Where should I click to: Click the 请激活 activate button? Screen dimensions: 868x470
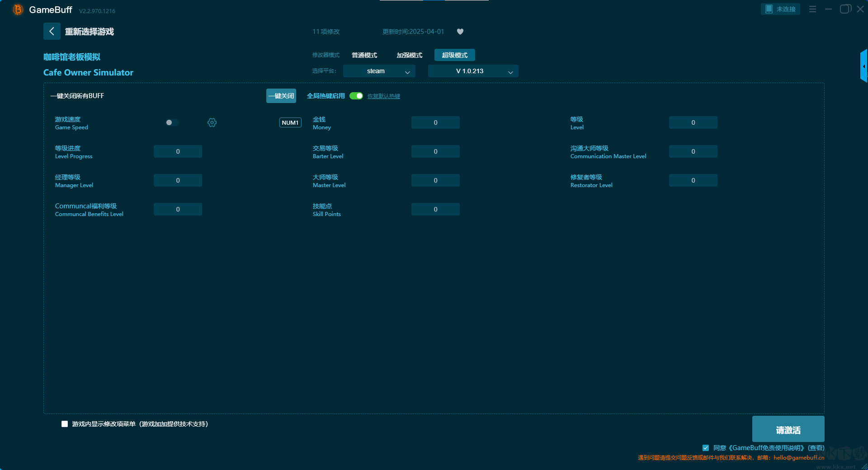[x=788, y=429]
